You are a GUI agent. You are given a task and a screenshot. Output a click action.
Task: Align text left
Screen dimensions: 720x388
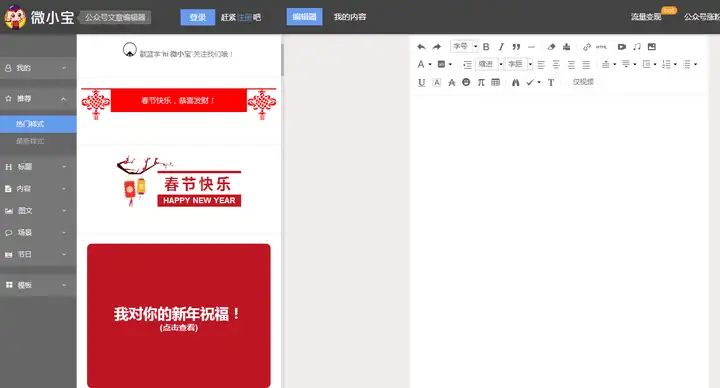pyautogui.click(x=541, y=64)
